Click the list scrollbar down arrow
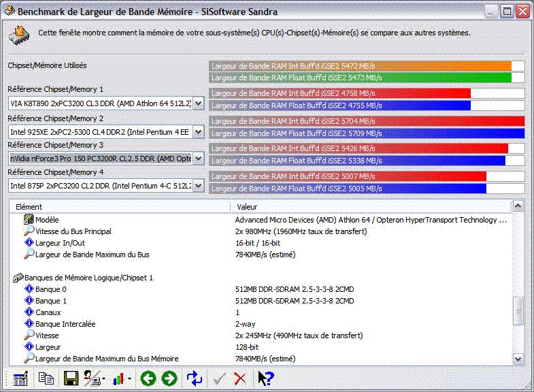 [518, 359]
